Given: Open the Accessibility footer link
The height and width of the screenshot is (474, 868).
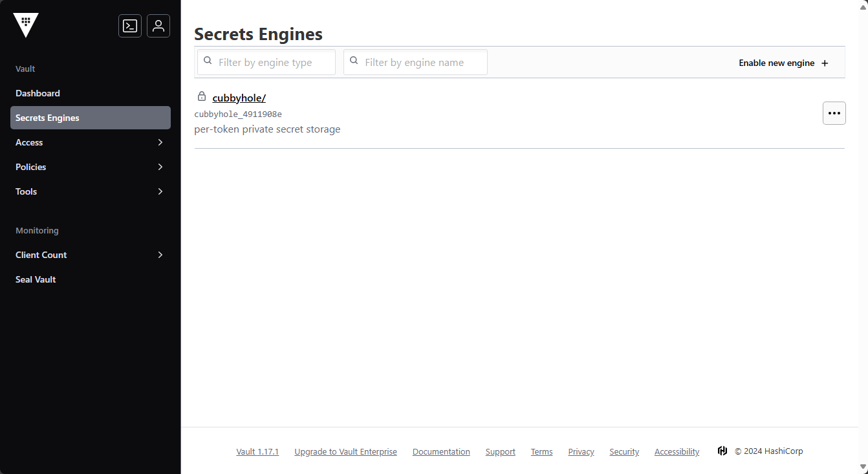Looking at the screenshot, I should [x=677, y=451].
